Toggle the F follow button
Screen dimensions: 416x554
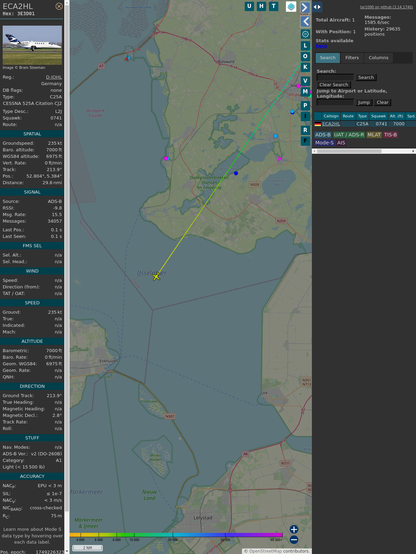(305, 141)
